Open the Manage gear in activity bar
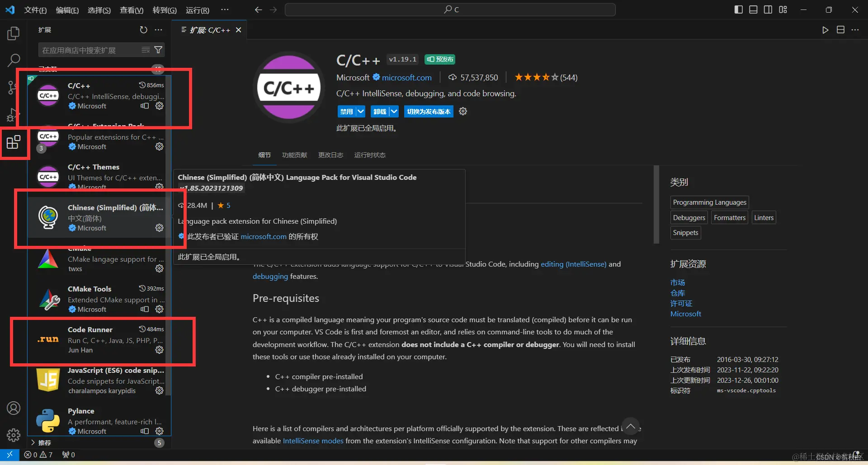 click(x=14, y=435)
